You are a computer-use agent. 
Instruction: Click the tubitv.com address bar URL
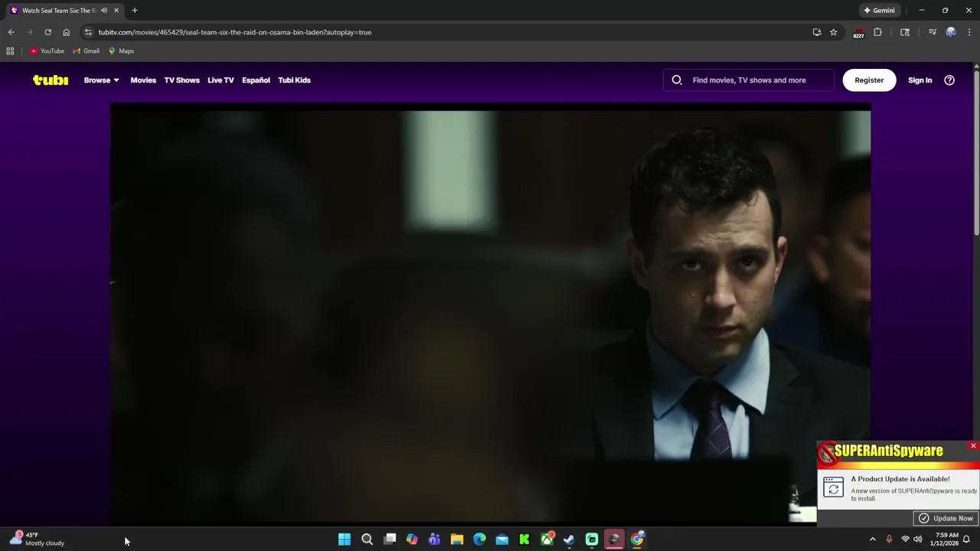[234, 32]
